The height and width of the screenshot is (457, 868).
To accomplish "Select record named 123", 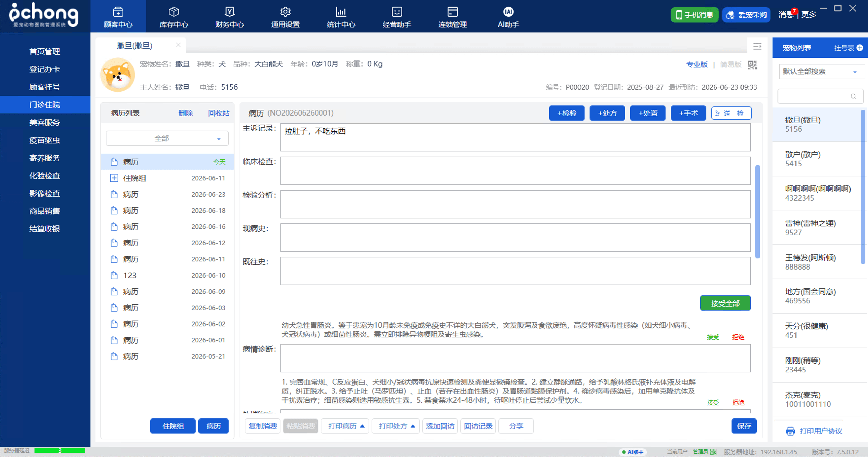I will pyautogui.click(x=168, y=275).
